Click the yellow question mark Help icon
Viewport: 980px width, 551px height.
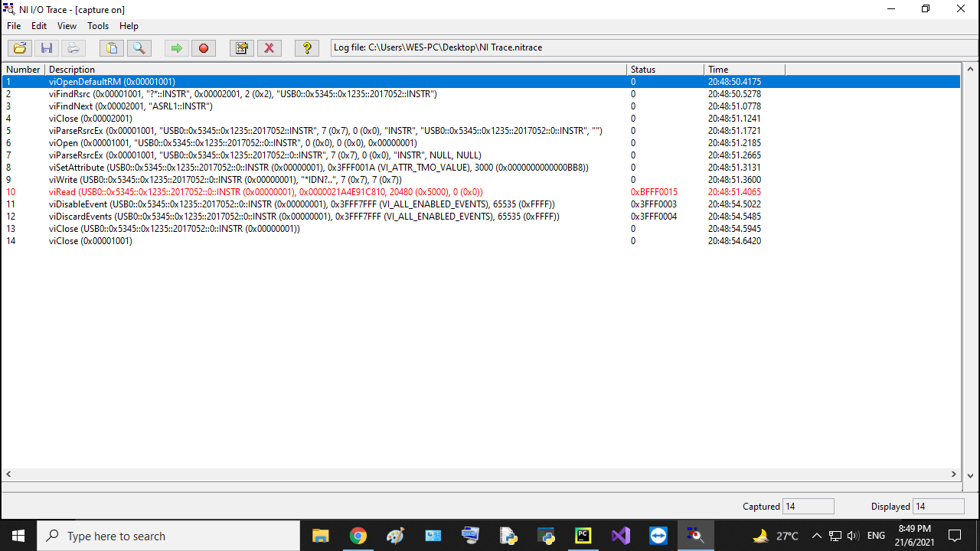click(x=307, y=48)
